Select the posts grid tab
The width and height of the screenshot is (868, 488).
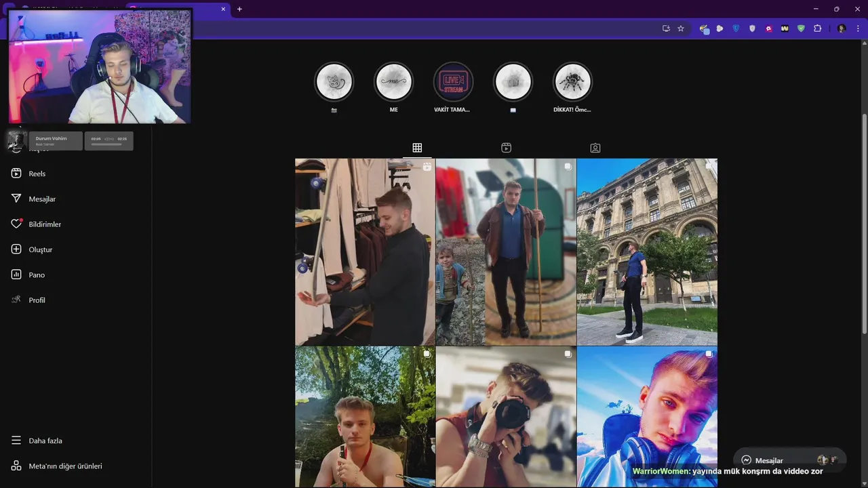pos(417,148)
